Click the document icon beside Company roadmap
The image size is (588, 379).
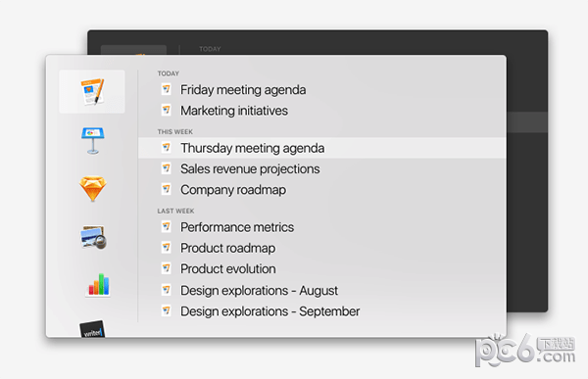[167, 189]
